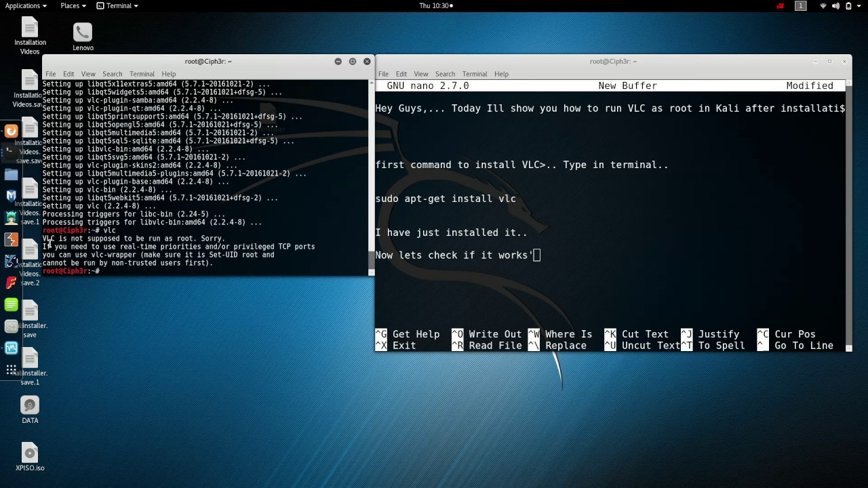Click the 'Write Out' nano shortcut label
This screenshot has height=488, width=868.
click(494, 334)
